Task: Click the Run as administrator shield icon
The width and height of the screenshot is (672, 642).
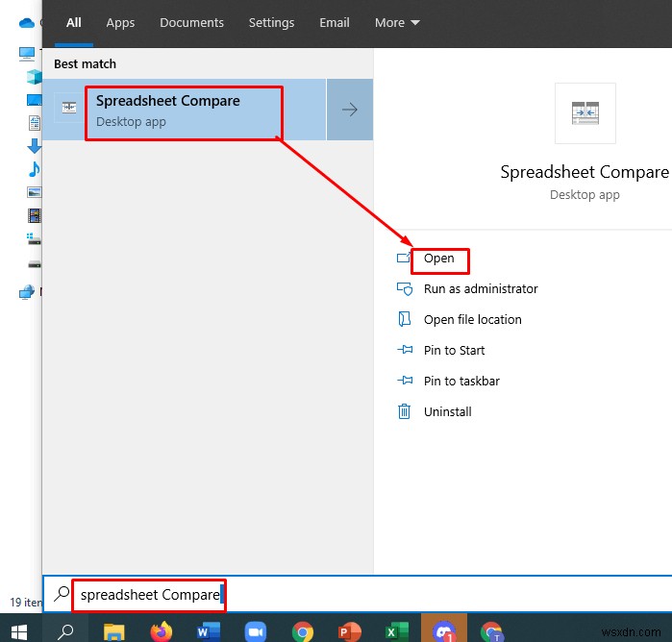Action: pos(405,289)
